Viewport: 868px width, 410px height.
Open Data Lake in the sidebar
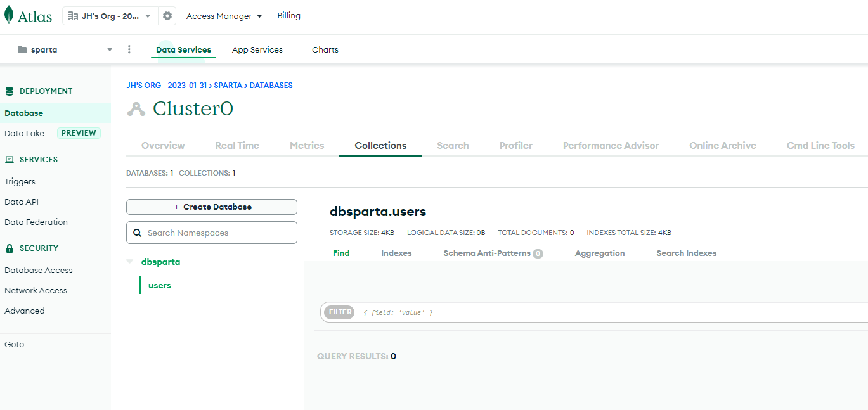[x=24, y=133]
